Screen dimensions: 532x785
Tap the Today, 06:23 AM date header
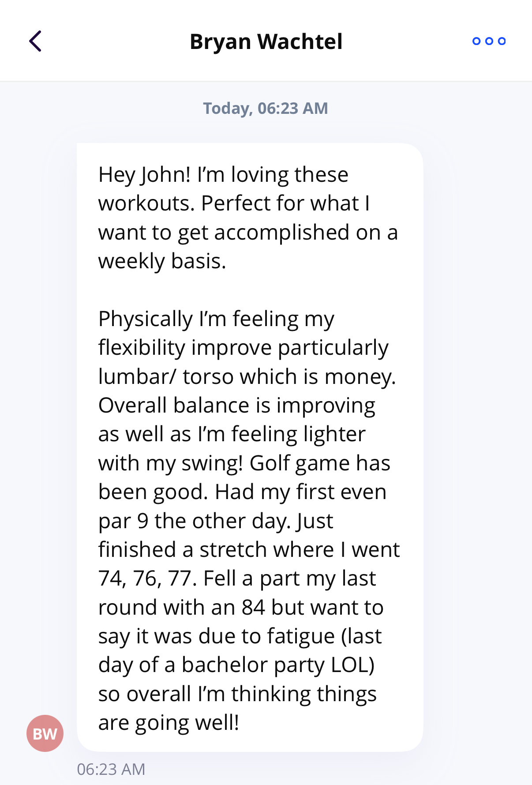(266, 108)
